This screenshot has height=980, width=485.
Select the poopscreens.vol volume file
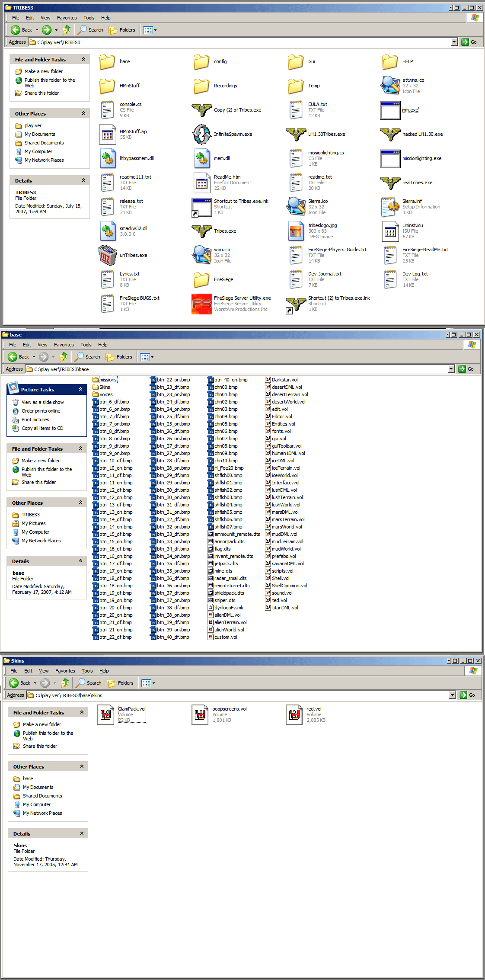(x=200, y=714)
